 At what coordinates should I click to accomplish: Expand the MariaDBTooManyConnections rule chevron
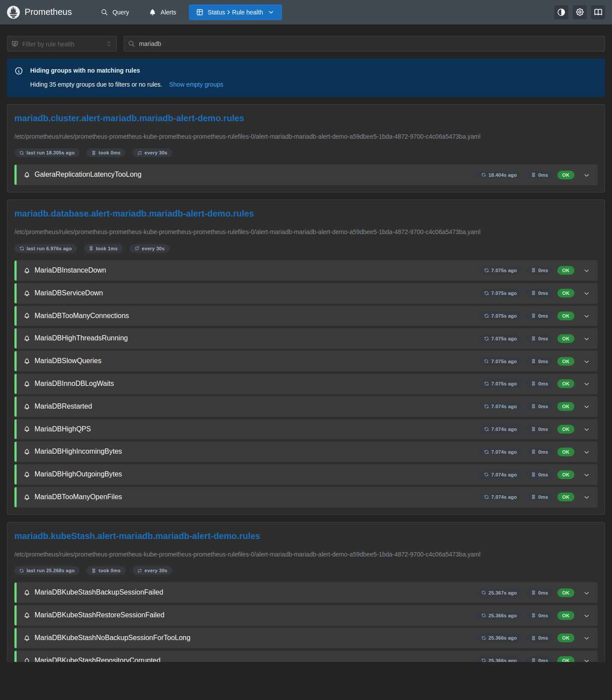pyautogui.click(x=587, y=316)
